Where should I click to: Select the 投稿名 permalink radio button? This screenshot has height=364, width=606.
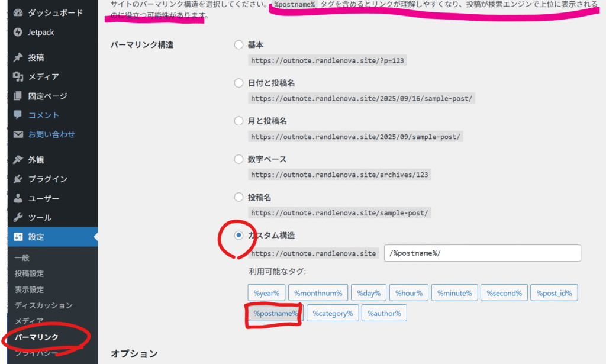click(238, 197)
